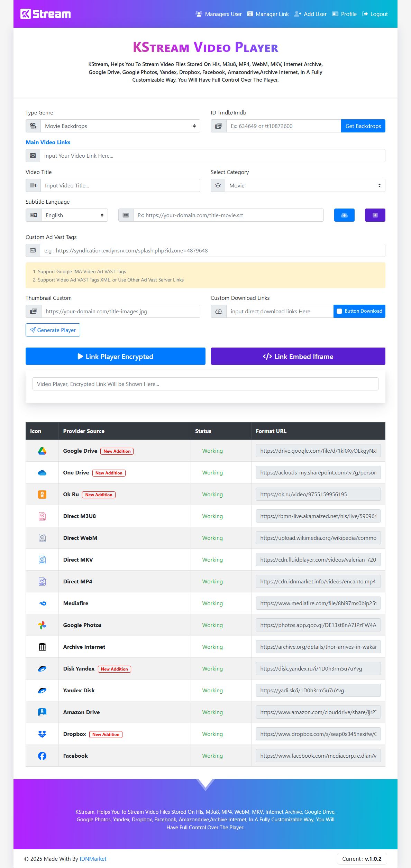Click the Dropbox provider icon
411x868 pixels.
point(42,734)
